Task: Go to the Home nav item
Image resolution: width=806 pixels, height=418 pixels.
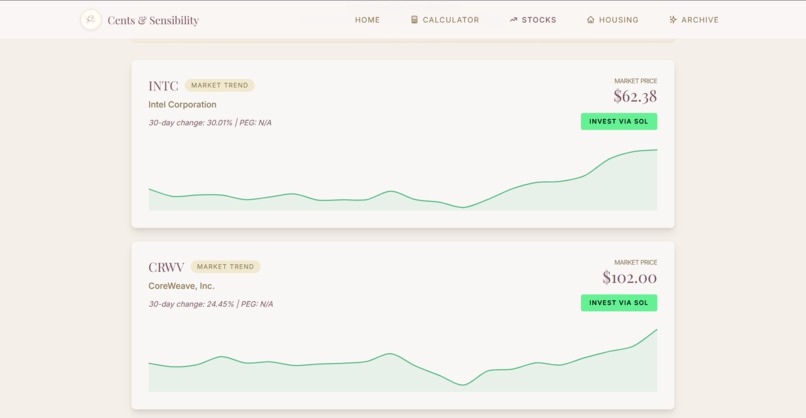Action: 368,20
